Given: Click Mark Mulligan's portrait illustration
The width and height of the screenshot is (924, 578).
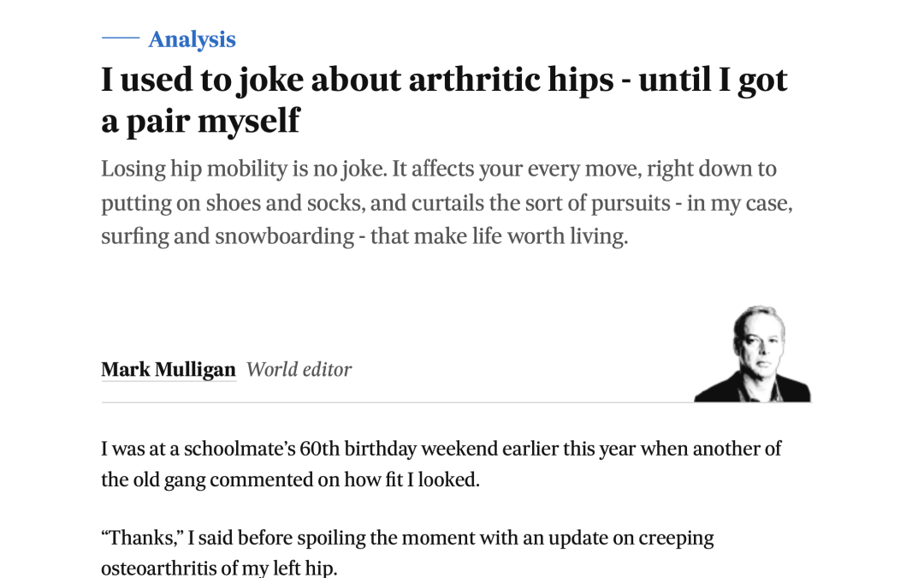Looking at the screenshot, I should [753, 354].
